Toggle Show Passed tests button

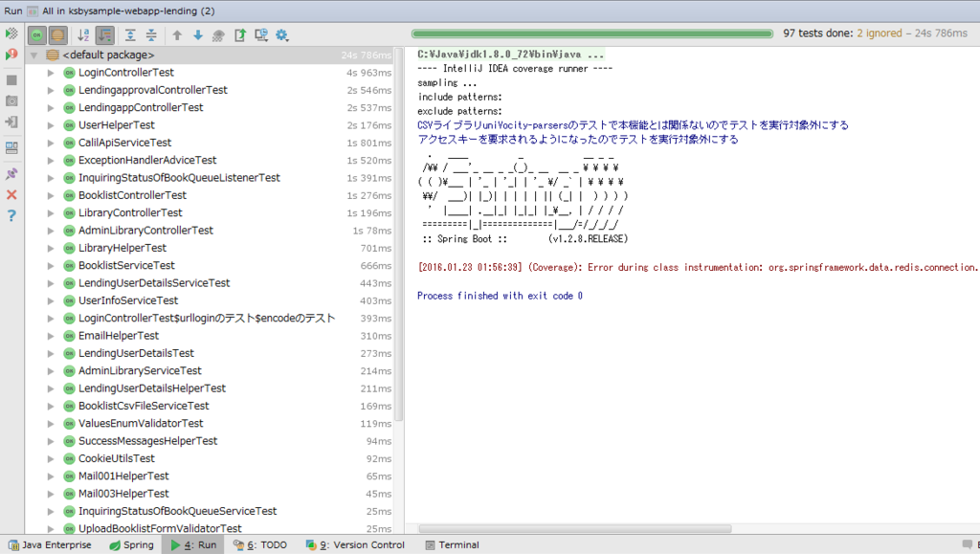point(37,35)
